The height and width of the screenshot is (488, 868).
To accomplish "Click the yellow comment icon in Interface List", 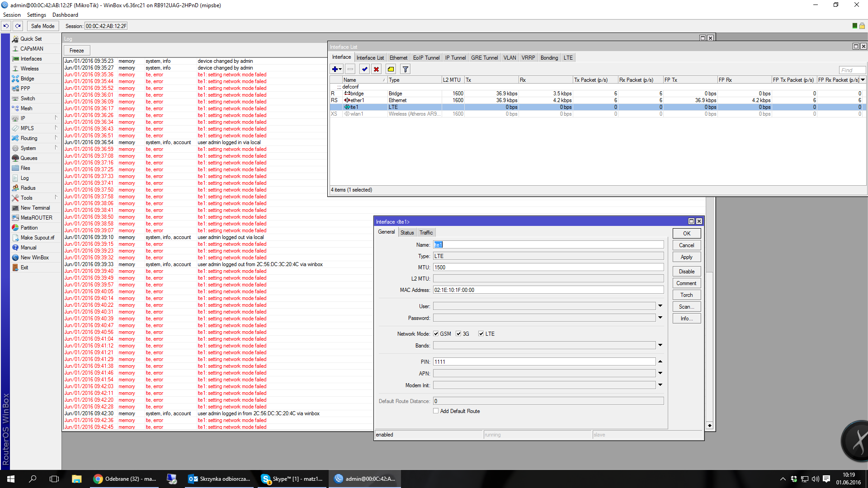I will coord(391,69).
